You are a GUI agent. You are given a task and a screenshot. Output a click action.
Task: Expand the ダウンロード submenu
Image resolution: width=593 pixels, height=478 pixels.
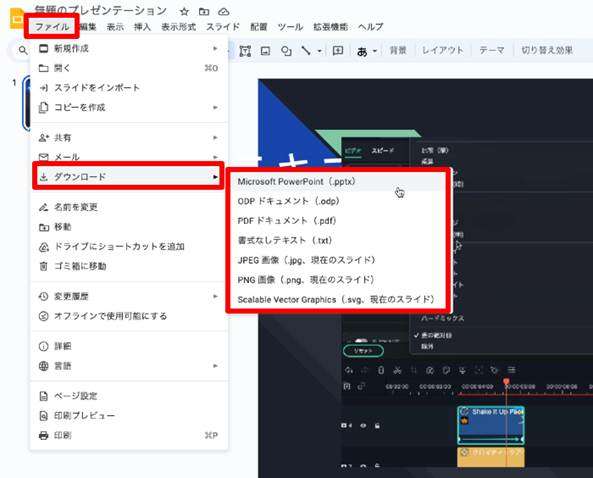[129, 177]
